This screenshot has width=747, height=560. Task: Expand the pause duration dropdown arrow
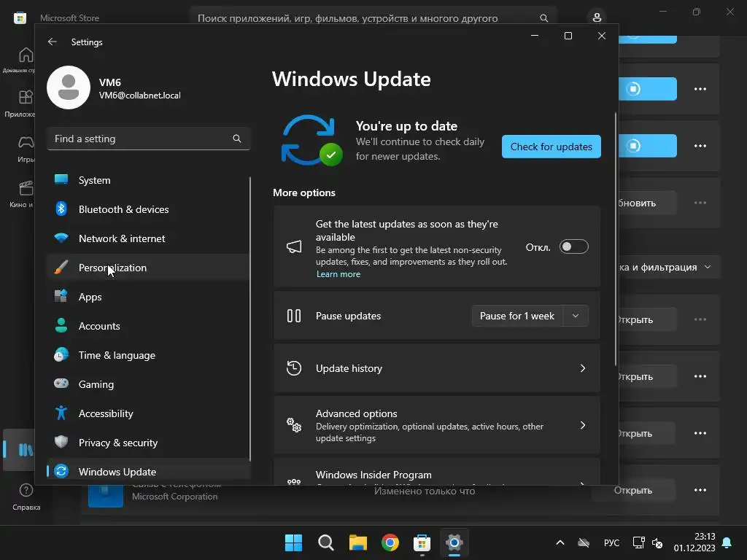(x=576, y=316)
